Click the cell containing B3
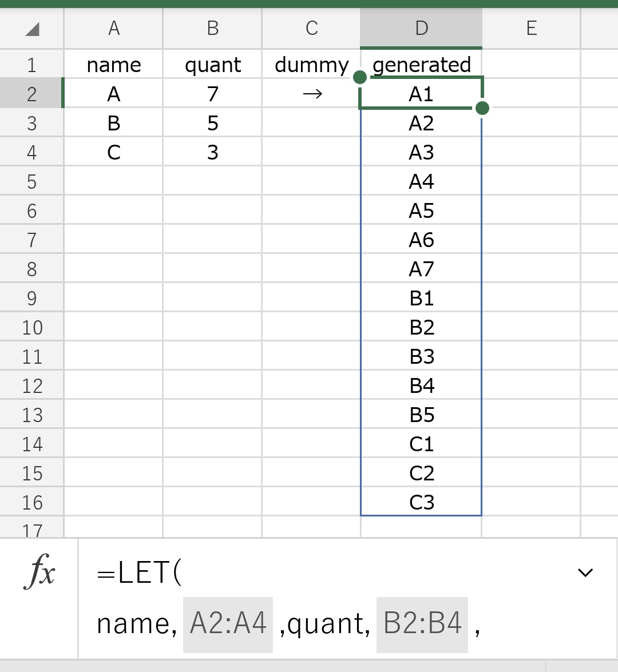This screenshot has height=672, width=618. [x=421, y=356]
